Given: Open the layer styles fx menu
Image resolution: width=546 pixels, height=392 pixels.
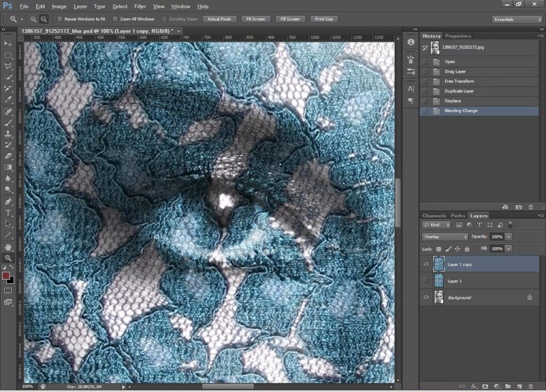Looking at the screenshot, I should (474, 386).
